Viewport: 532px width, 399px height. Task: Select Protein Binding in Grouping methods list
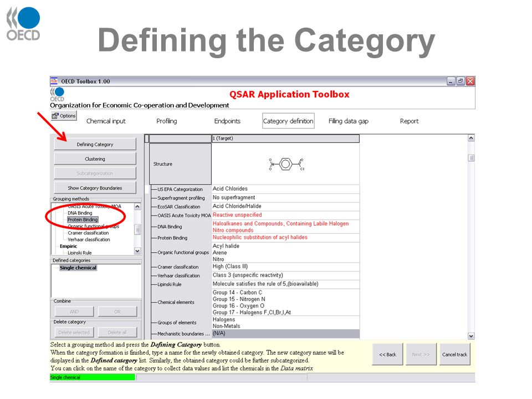pos(83,219)
